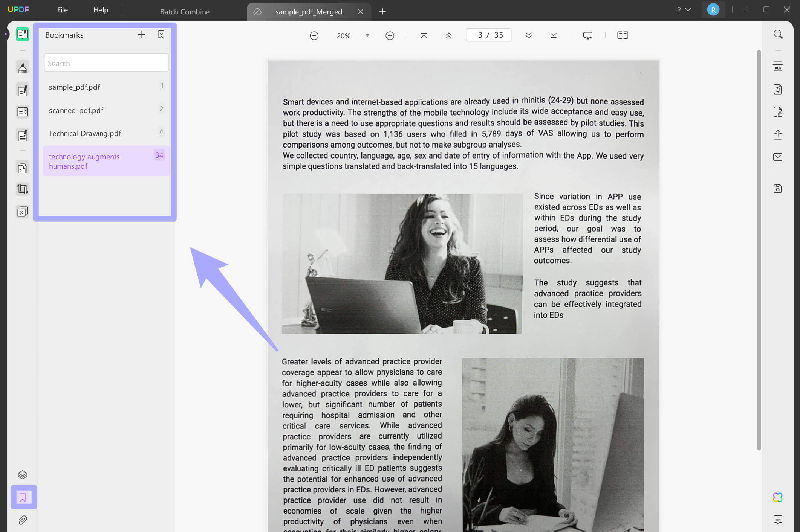The height and width of the screenshot is (532, 800).
Task: Click the Batch Combine tab label
Action: (185, 11)
